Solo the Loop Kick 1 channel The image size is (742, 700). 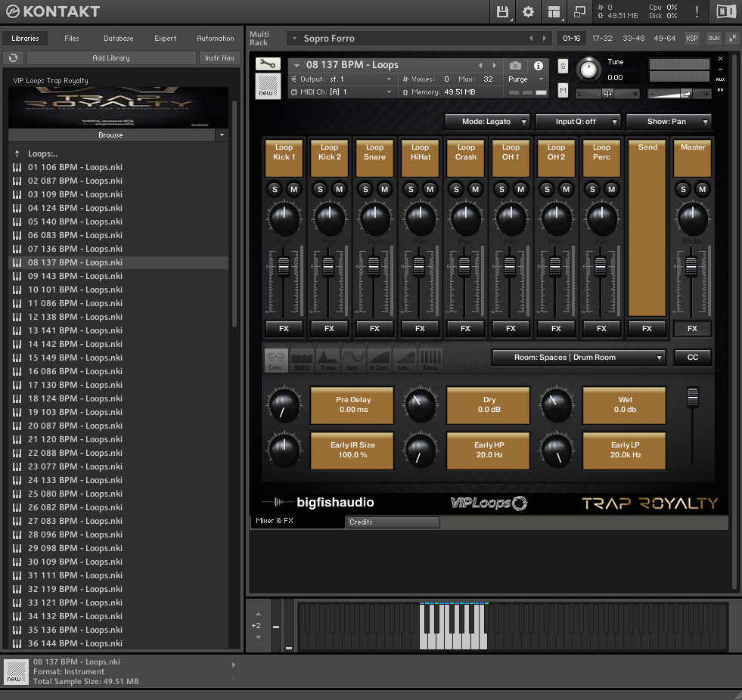pyautogui.click(x=275, y=189)
